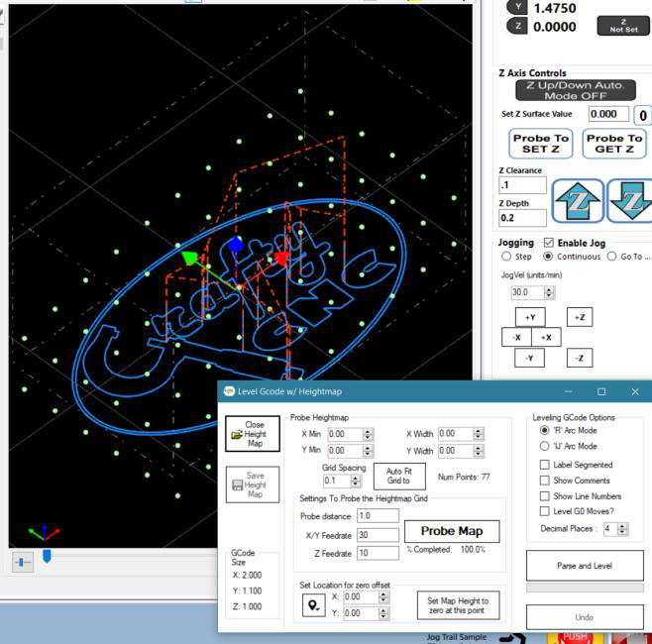Click the Z Depth input field
The width and height of the screenshot is (652, 644).
[x=522, y=218]
